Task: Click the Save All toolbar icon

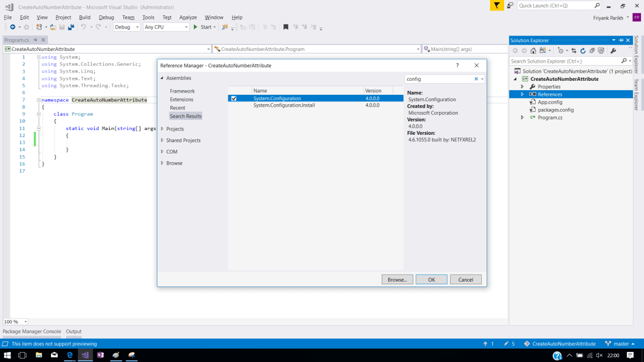Action: tap(71, 27)
